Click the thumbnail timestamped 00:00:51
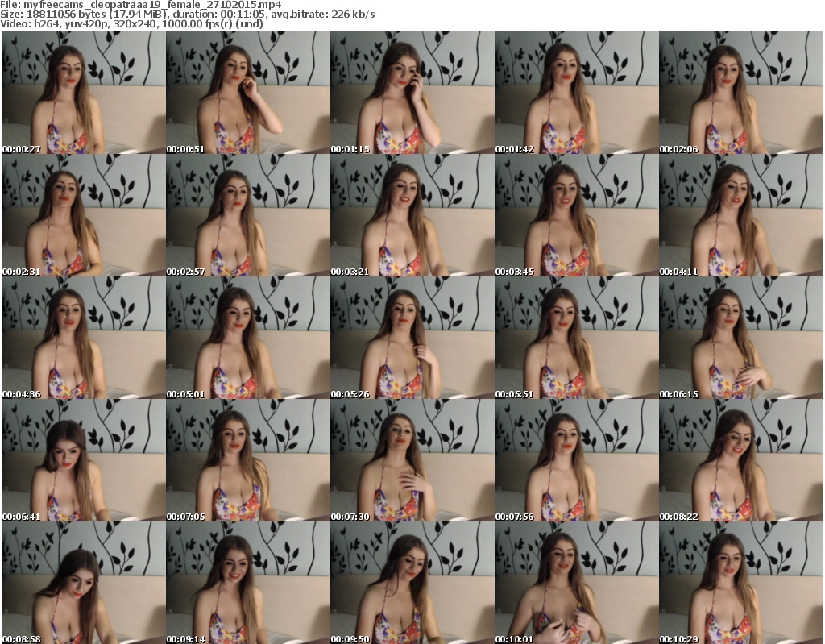Screen dimensions: 825x644 pos(248,93)
